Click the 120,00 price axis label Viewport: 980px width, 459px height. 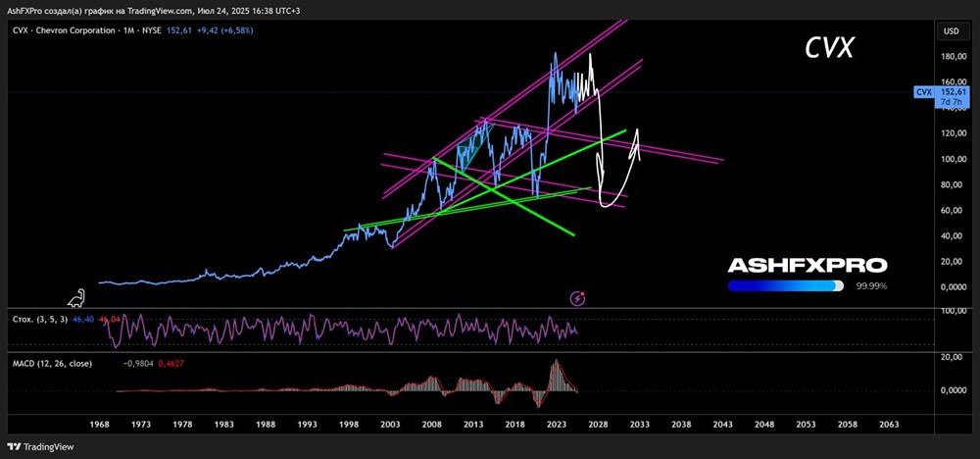[x=955, y=133]
